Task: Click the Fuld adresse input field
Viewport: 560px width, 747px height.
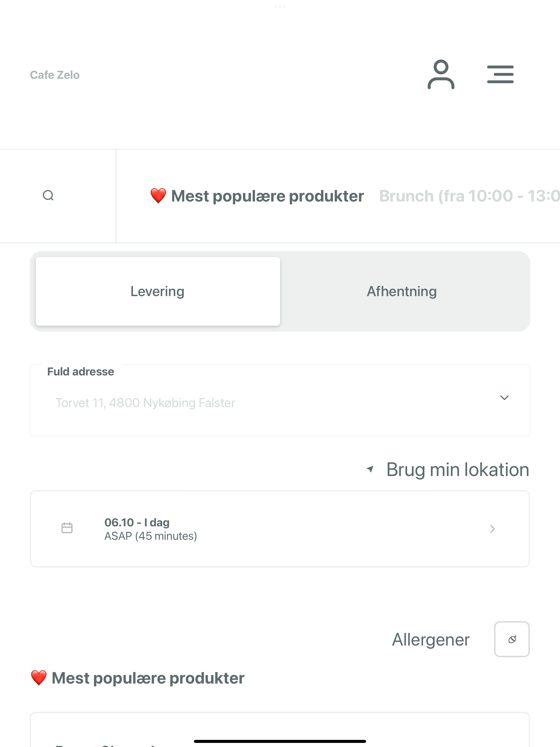Action: [x=280, y=401]
